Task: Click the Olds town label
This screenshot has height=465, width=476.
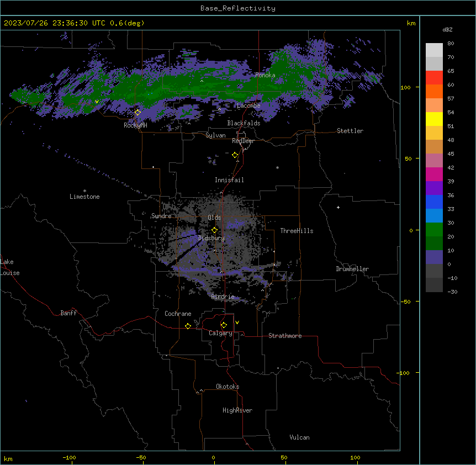Action: [x=214, y=218]
